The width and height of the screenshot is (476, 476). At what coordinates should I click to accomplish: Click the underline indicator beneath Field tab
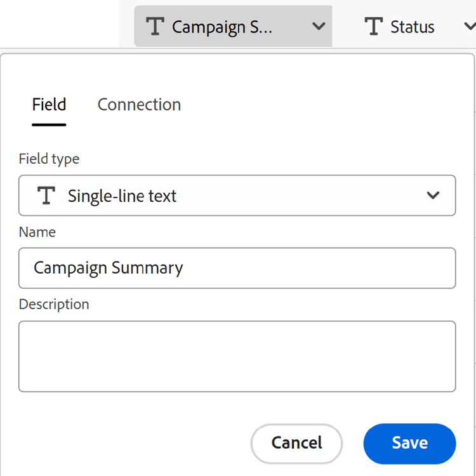(49, 125)
